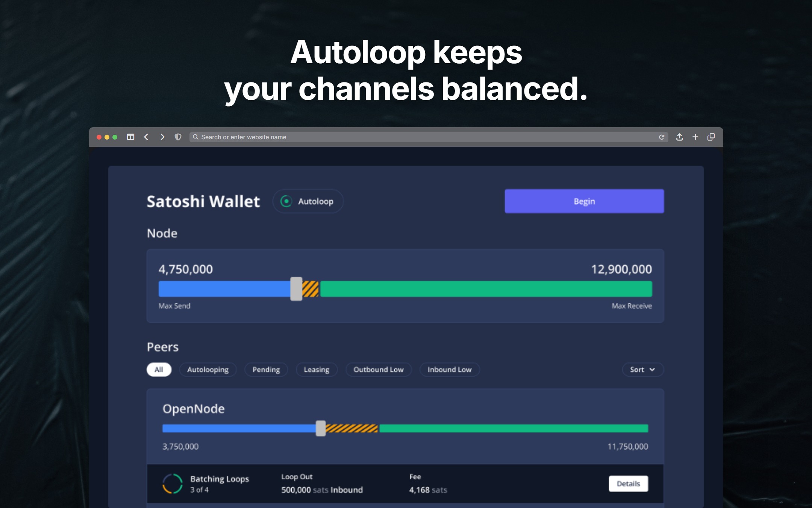Show the tab overview icon
Image resolution: width=812 pixels, height=508 pixels.
pos(711,137)
